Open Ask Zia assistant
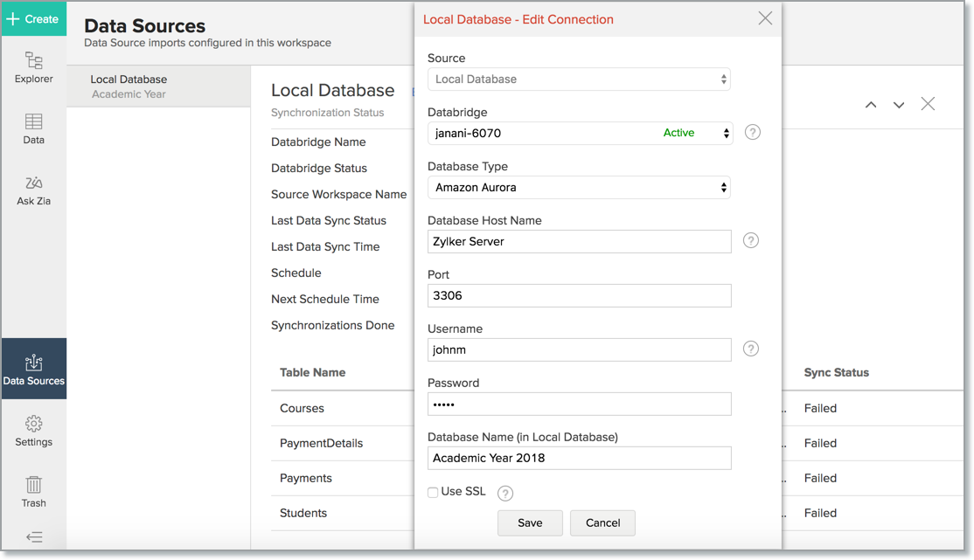Viewport: 974px width, 560px height. click(x=33, y=190)
